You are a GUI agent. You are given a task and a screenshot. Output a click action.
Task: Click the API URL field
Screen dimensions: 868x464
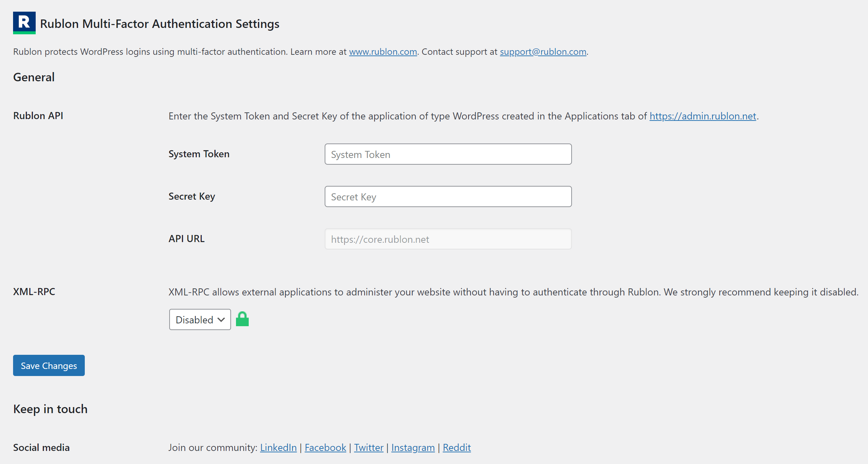(448, 239)
